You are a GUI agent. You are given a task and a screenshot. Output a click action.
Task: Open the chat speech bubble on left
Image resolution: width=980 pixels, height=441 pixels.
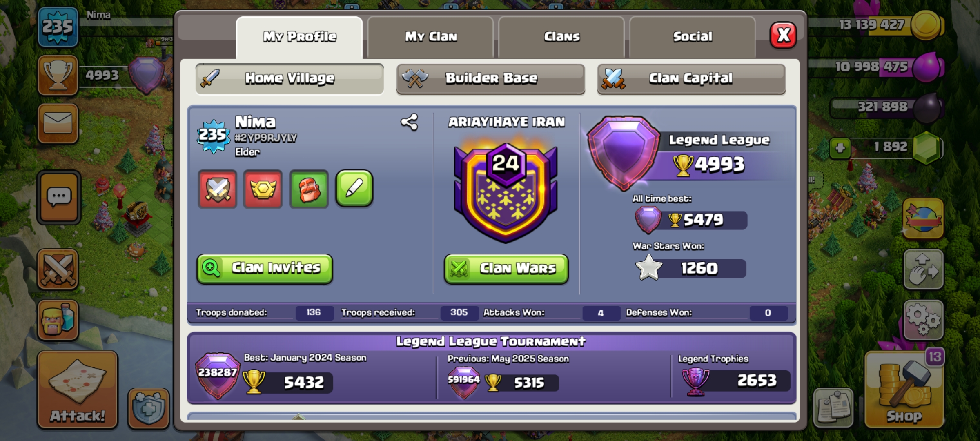click(x=59, y=197)
